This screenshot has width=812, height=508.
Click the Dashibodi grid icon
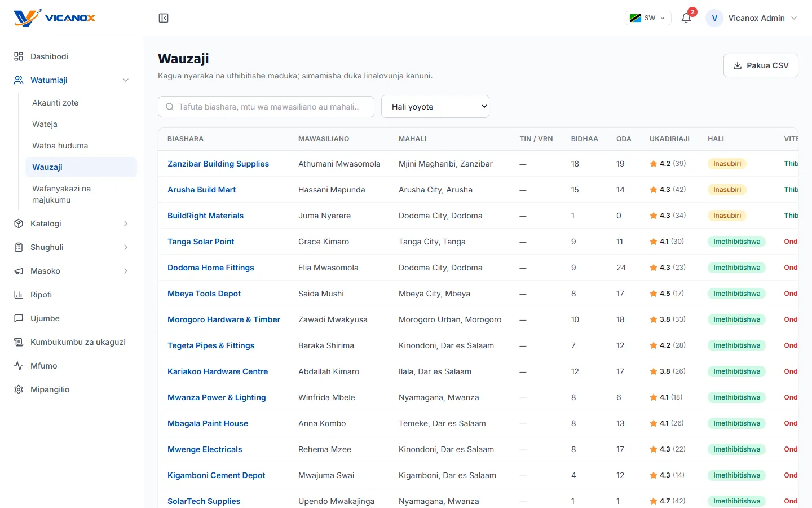[19, 56]
